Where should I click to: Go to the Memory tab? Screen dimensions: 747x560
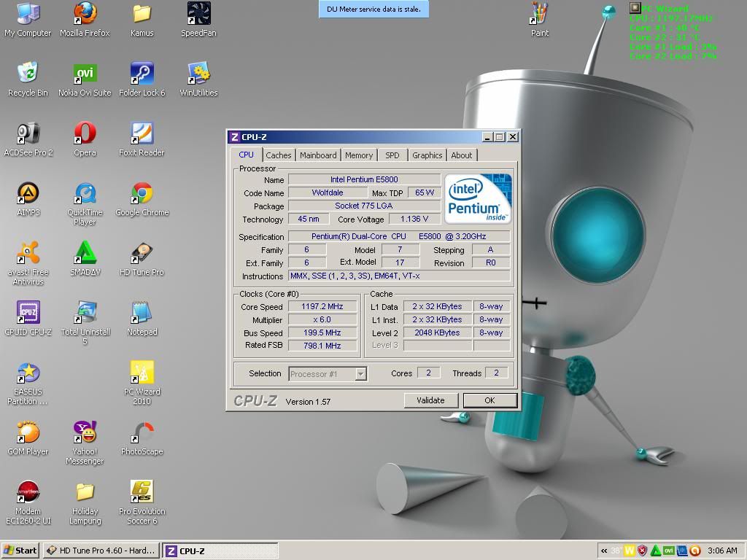click(x=359, y=155)
